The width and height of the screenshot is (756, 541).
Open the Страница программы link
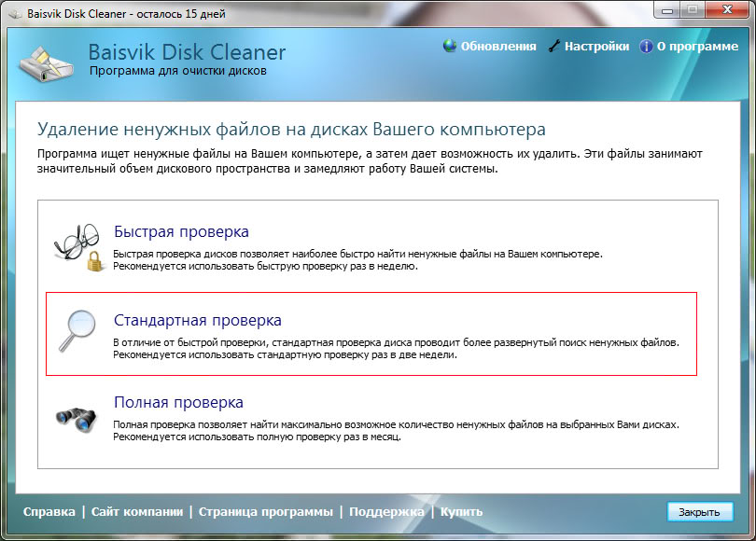coord(266,511)
